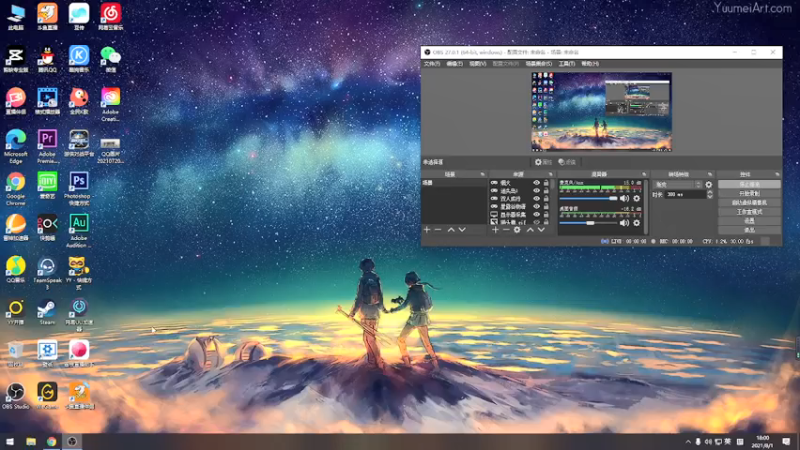Open NetEase Cloud Music desktop icon
This screenshot has width=800, height=450.
(x=110, y=17)
